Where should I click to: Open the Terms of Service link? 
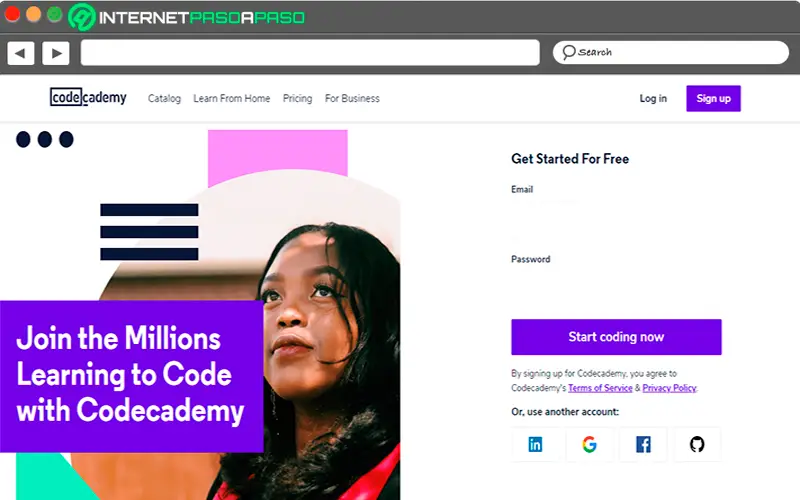(x=600, y=388)
